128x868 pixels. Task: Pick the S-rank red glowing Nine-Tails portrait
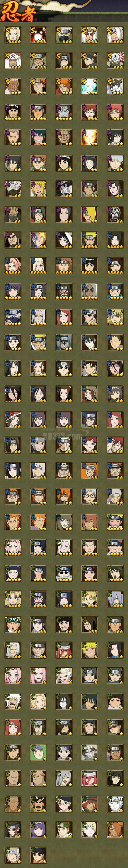pos(38,35)
